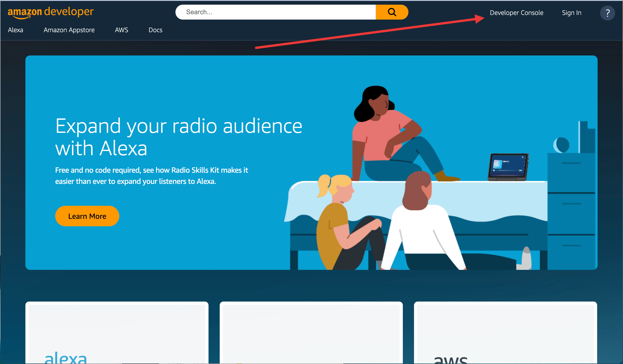This screenshot has width=623, height=364.
Task: Click the 'Expand your radio audience with Alexa' headline
Action: (x=178, y=137)
